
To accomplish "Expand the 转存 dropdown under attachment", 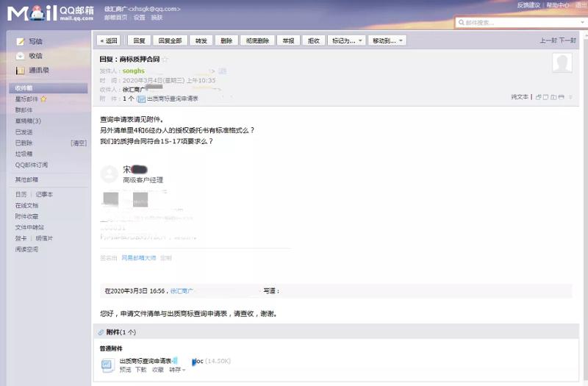I will (x=177, y=370).
